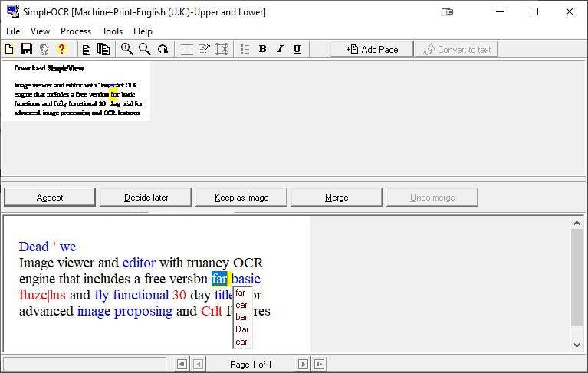Click the Zoom out magnifier
588x373 pixels.
coord(144,49)
